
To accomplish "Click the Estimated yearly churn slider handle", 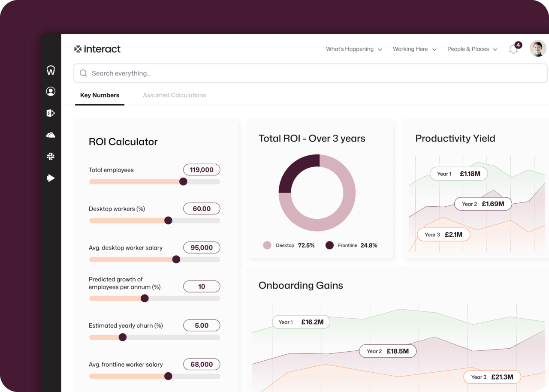I will [123, 337].
